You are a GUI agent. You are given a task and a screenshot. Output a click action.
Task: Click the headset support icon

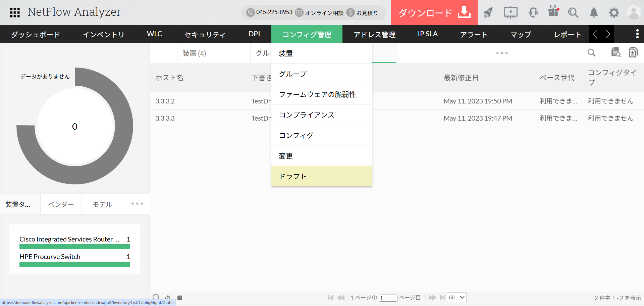pyautogui.click(x=533, y=13)
